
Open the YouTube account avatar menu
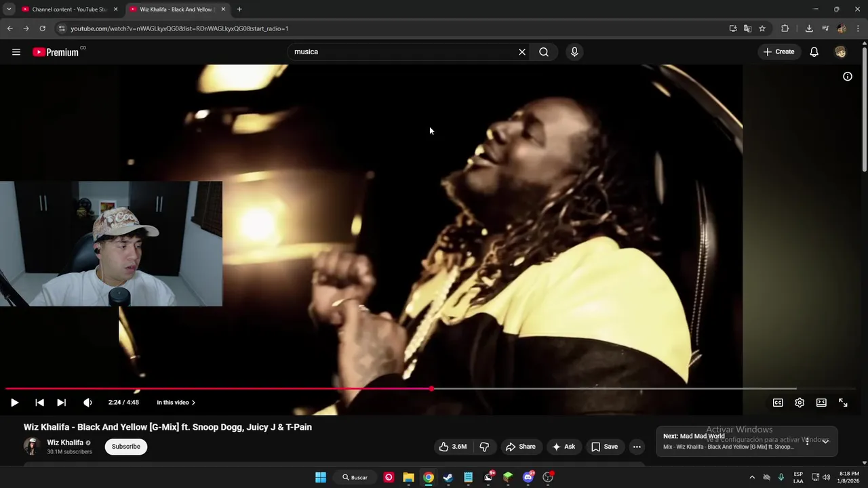pos(840,52)
